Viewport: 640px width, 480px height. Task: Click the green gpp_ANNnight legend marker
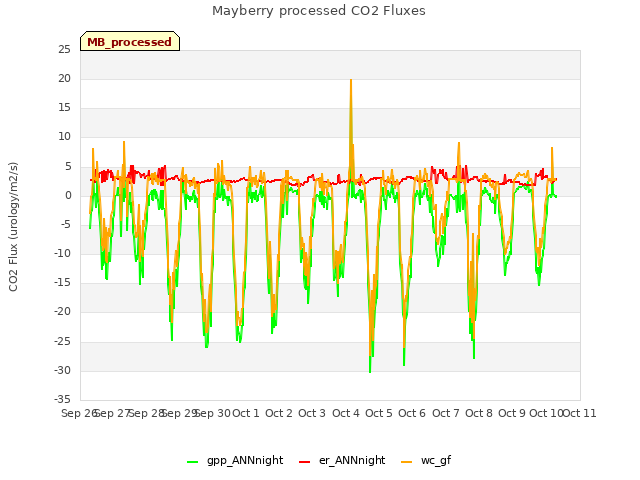192,462
